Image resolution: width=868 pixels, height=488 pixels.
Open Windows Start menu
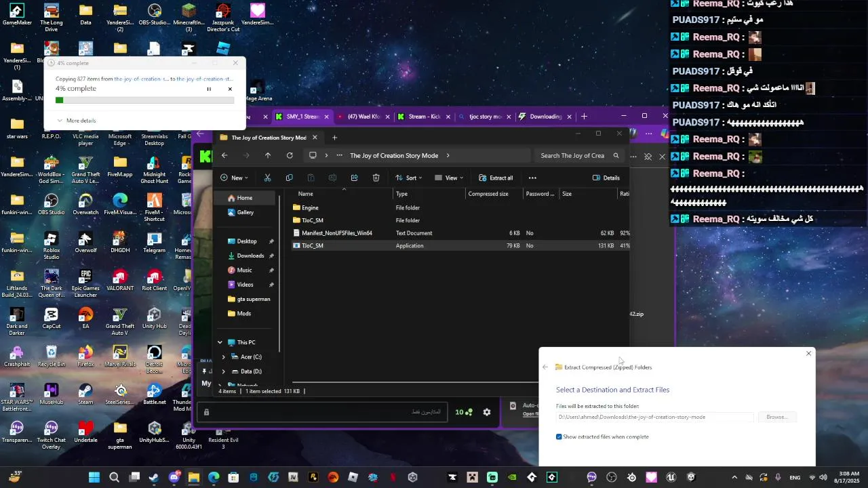(x=94, y=477)
